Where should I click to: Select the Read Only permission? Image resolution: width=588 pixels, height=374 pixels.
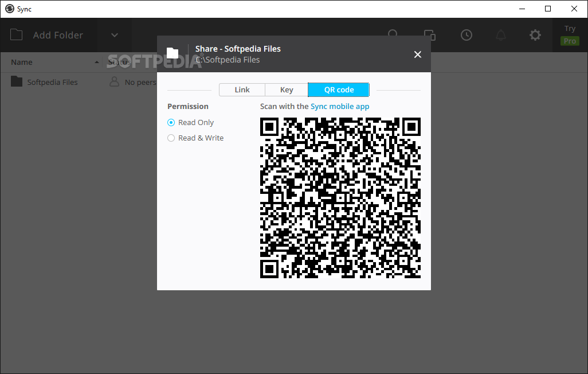coord(190,122)
